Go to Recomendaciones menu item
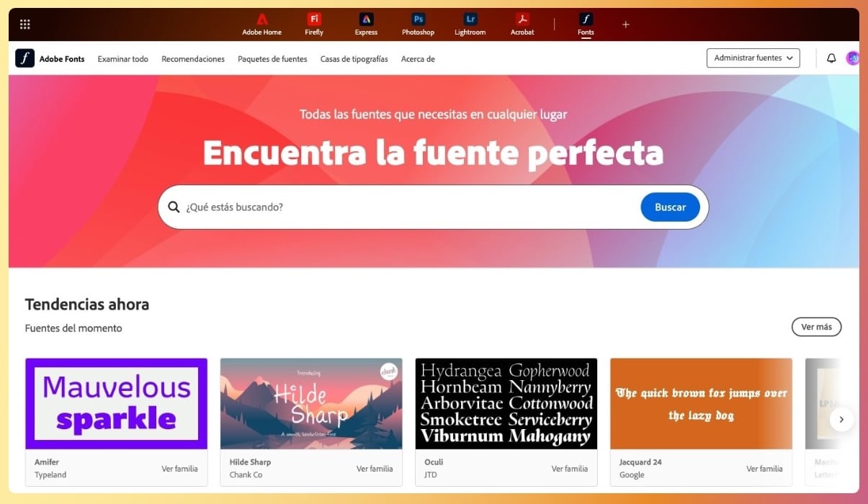 (x=193, y=59)
